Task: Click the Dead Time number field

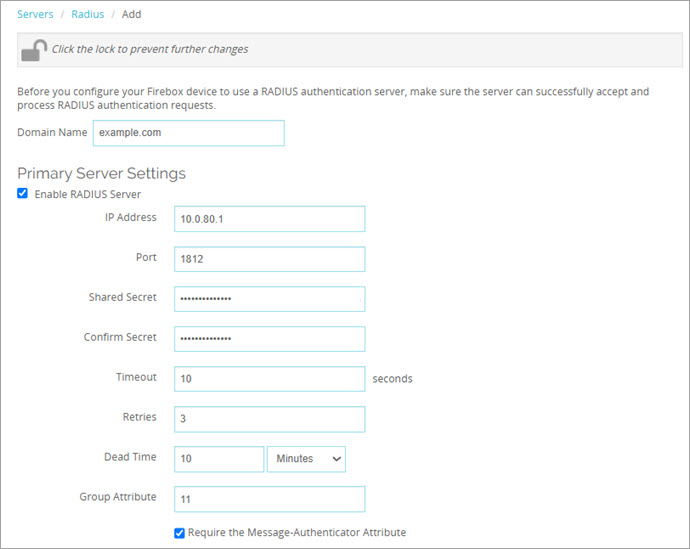Action: (218, 459)
